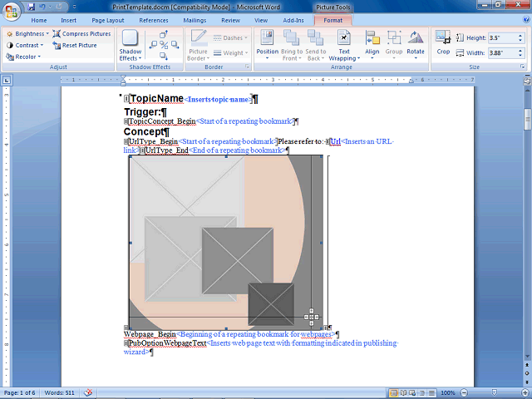
Task: Click Bring to Front
Action: tap(292, 46)
